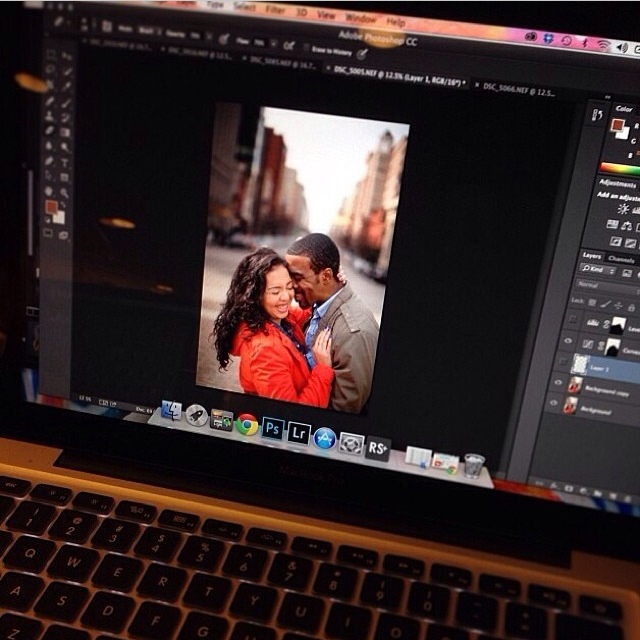Open the Window menu

[361, 18]
